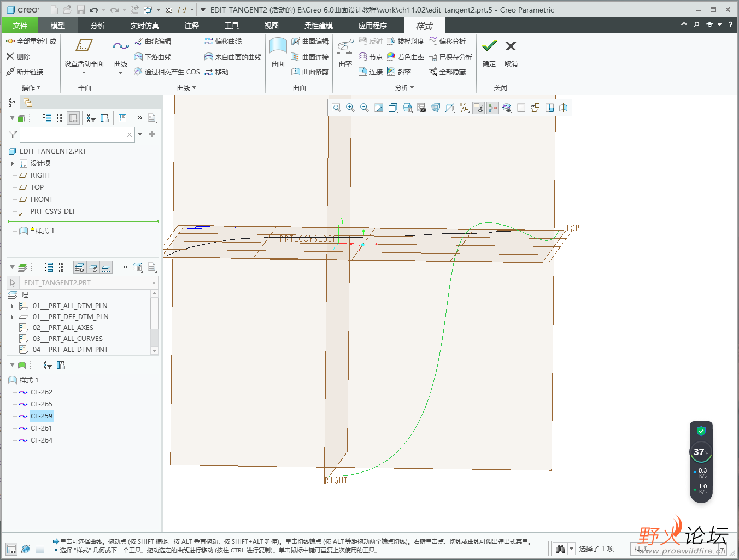Viewport: 739px width, 560px height.
Task: Open the 分析 group dropdown in ribbon
Action: [404, 87]
